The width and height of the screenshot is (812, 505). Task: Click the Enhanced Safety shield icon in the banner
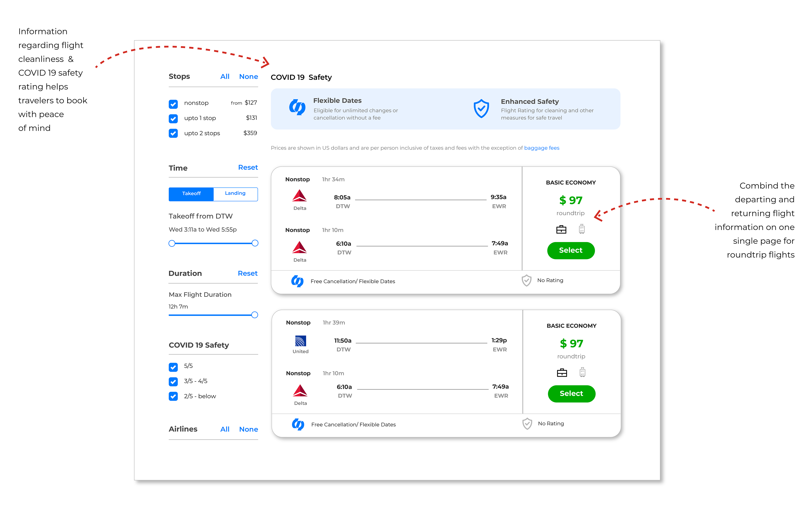[481, 109]
